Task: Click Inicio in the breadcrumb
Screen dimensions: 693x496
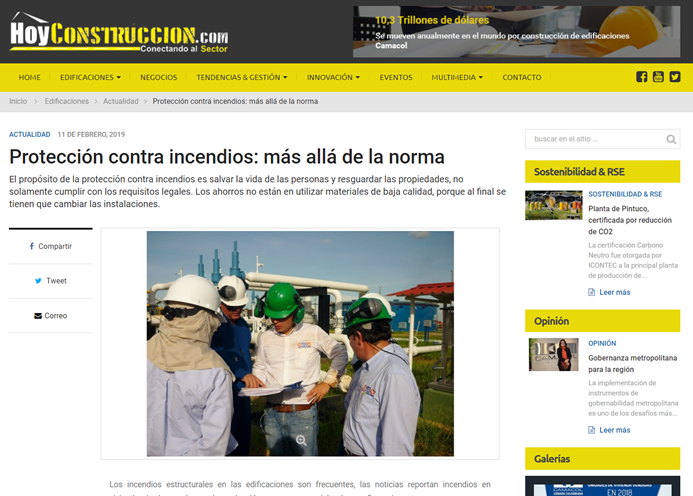Action: pos(18,101)
